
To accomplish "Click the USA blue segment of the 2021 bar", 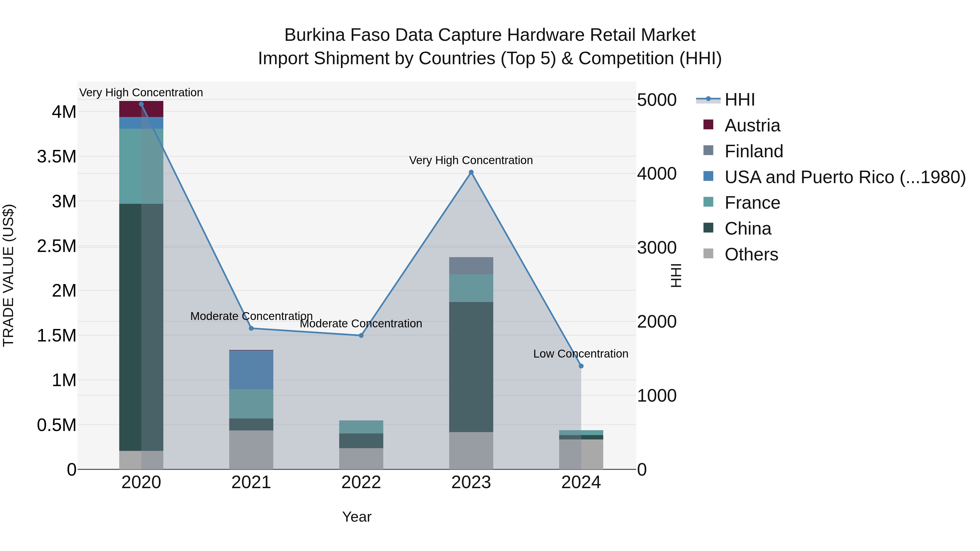I will pyautogui.click(x=251, y=370).
